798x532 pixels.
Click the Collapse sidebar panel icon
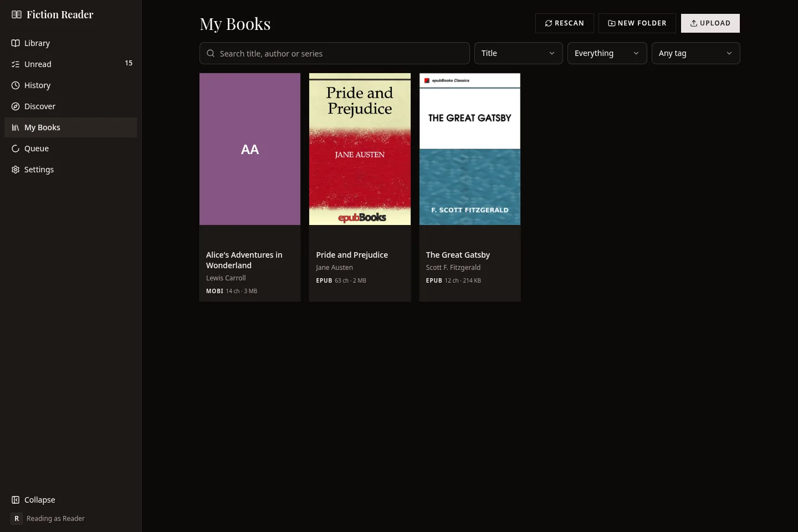16,500
